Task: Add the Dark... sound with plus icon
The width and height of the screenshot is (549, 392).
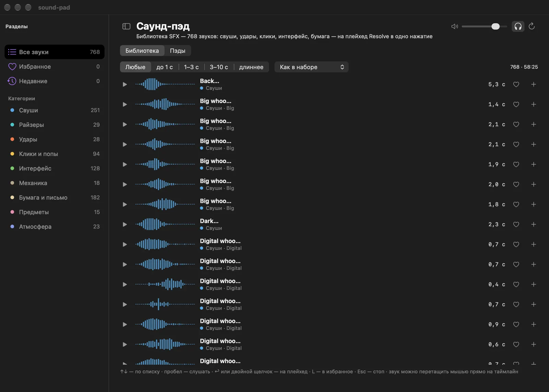Action: pos(534,224)
